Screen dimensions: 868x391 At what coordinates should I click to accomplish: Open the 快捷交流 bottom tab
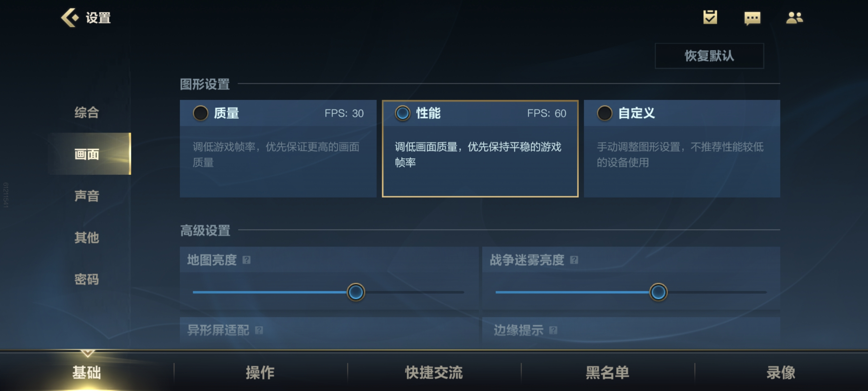pyautogui.click(x=434, y=372)
